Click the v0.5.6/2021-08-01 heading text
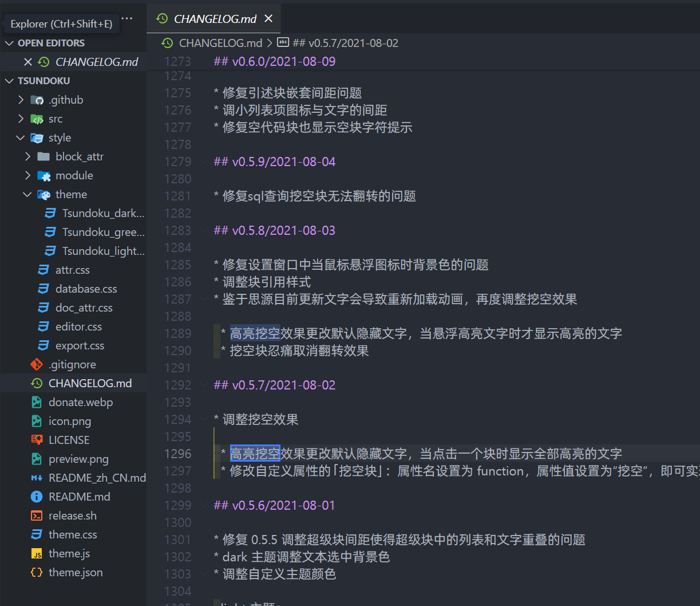Image resolution: width=700 pixels, height=606 pixels. (274, 505)
